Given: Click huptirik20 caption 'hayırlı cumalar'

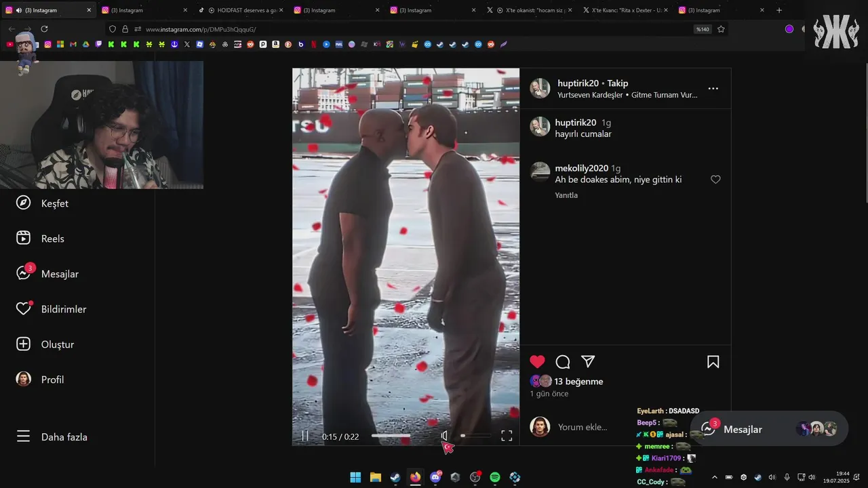Looking at the screenshot, I should click(583, 134).
